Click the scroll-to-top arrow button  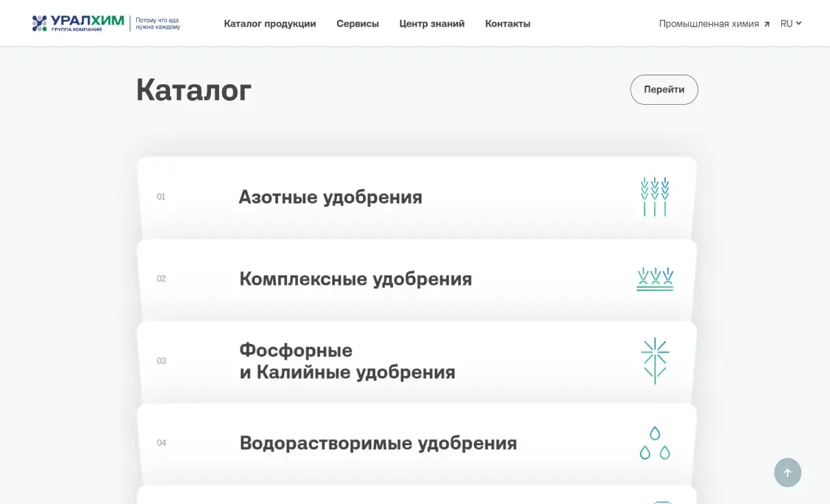click(788, 473)
